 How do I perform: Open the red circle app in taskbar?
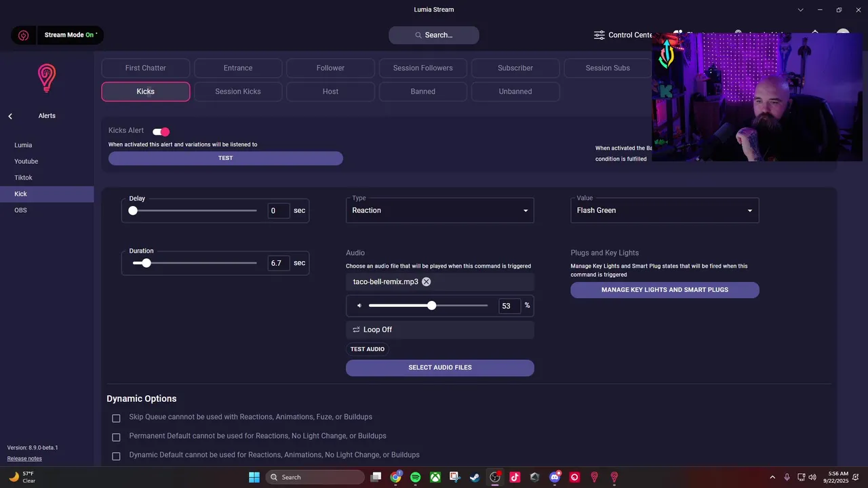(x=574, y=477)
